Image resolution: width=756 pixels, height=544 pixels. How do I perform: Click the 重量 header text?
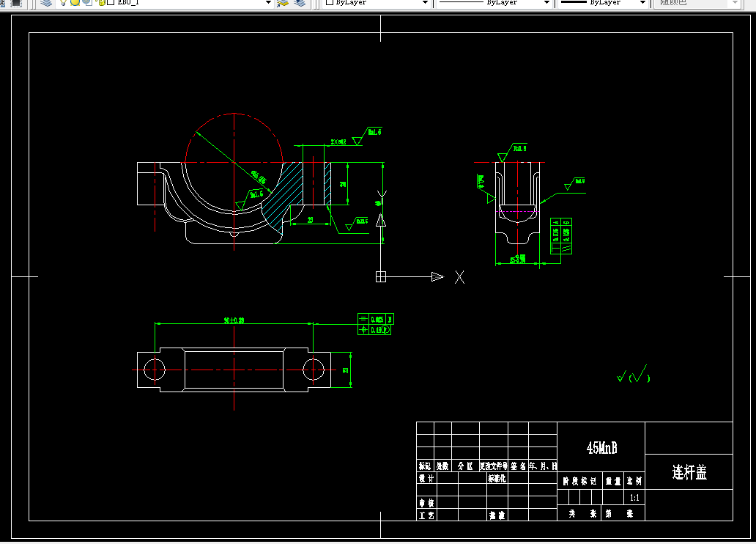(613, 481)
